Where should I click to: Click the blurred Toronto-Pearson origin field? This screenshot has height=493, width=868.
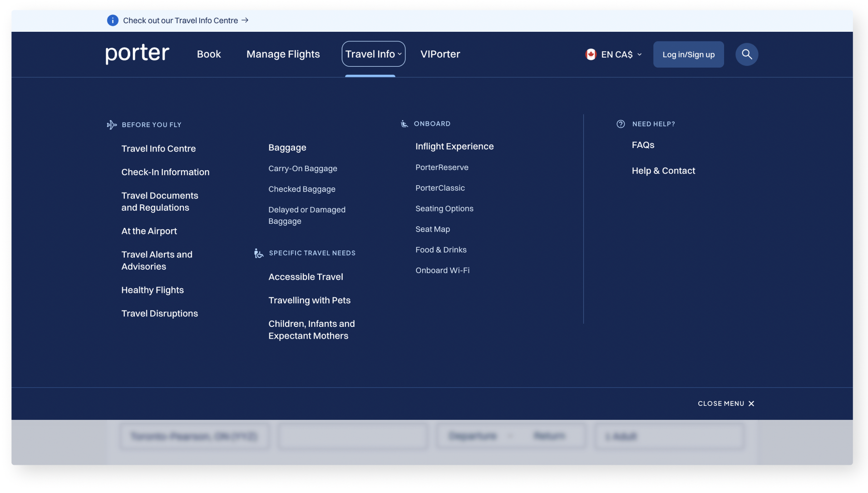195,436
